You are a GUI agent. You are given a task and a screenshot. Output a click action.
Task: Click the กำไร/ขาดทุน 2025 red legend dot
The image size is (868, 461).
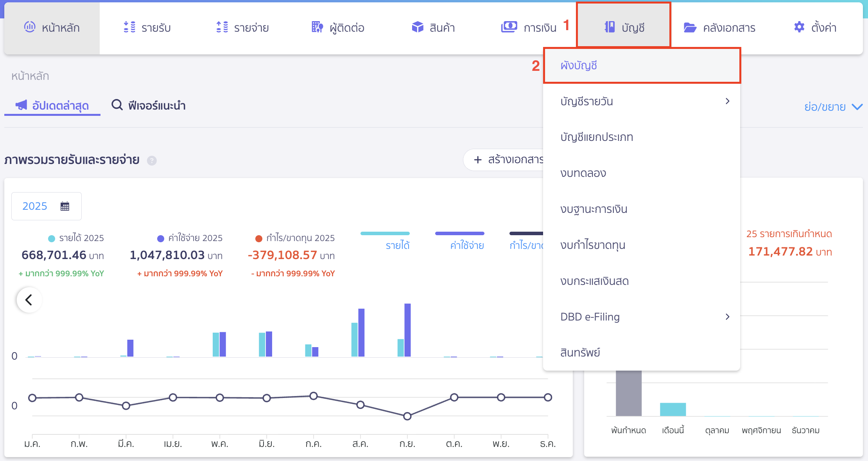259,238
